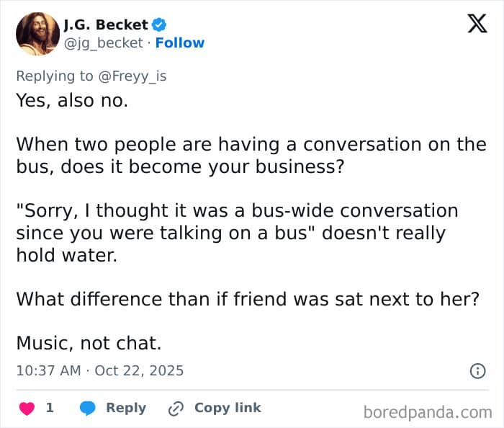Screen dimensions: 504x428
Task: Open the @Freyy_is mention
Action: 131,76
